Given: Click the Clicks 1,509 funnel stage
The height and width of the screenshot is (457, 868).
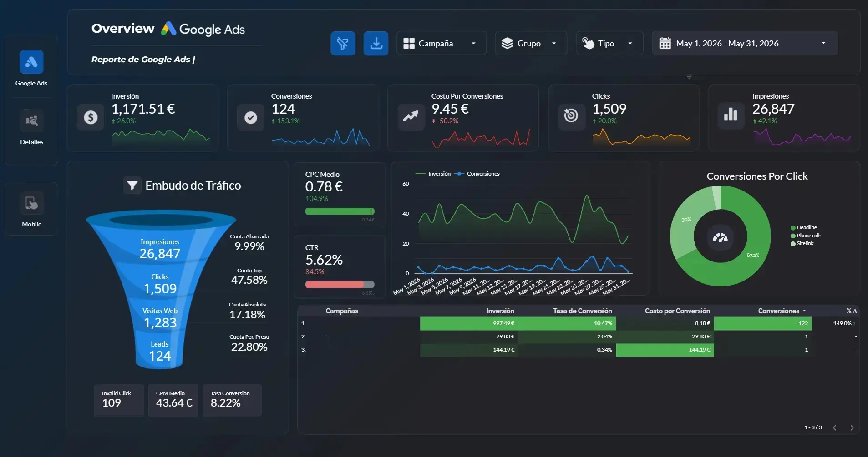Looking at the screenshot, I should [x=160, y=284].
